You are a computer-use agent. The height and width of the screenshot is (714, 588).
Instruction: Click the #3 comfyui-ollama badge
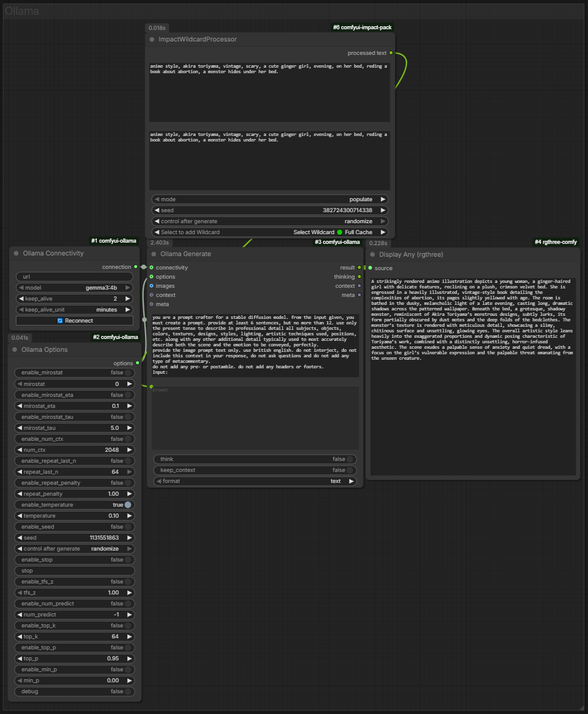[337, 242]
